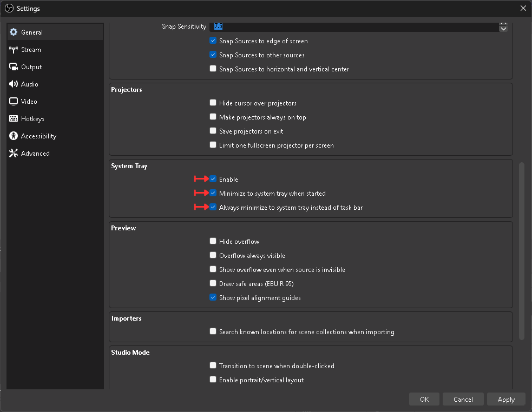532x412 pixels.
Task: Click the Output icon in sidebar
Action: (14, 67)
